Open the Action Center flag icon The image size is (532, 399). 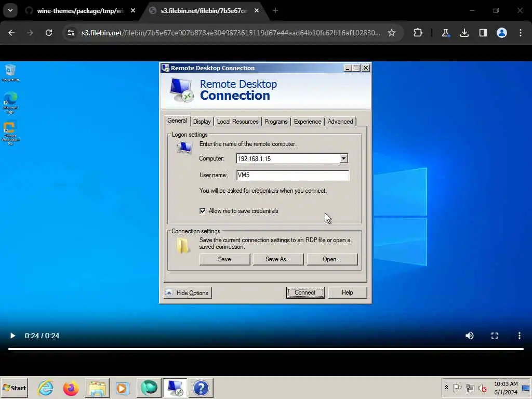point(457,388)
